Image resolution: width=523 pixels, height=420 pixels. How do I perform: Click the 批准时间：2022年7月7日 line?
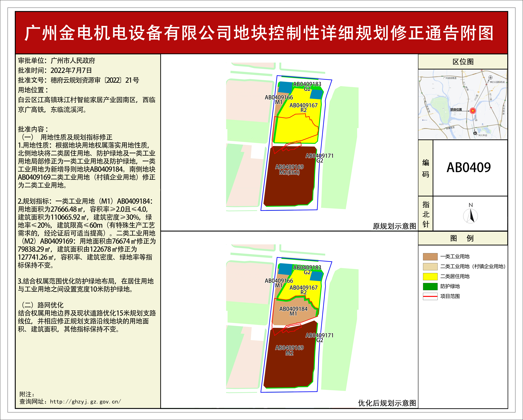click(x=55, y=70)
